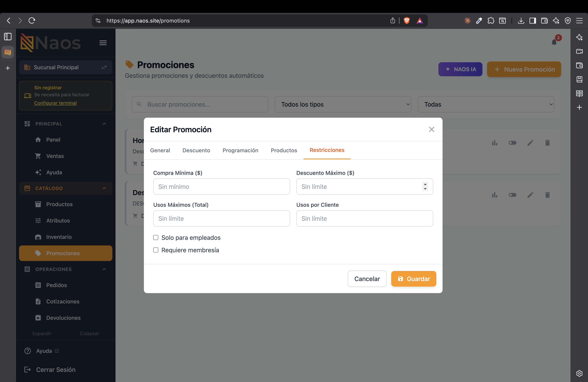The image size is (588, 382).
Task: Open browser sidebar settings gear
Action: click(579, 373)
